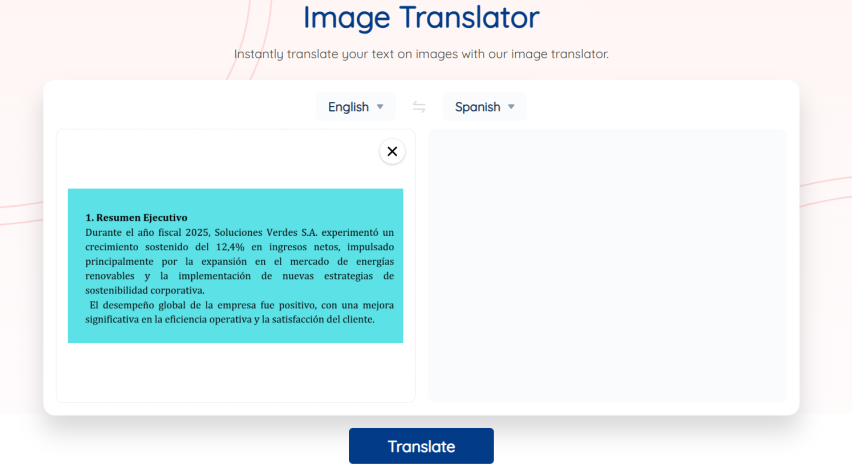Click the arrow beside English
The width and height of the screenshot is (852, 469).
[x=380, y=107]
